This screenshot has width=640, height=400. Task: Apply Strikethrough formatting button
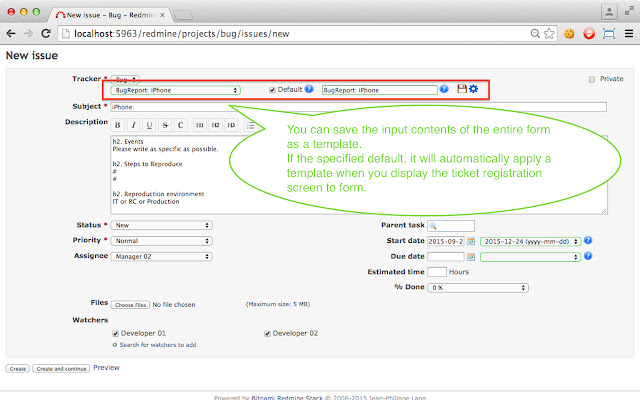(165, 125)
